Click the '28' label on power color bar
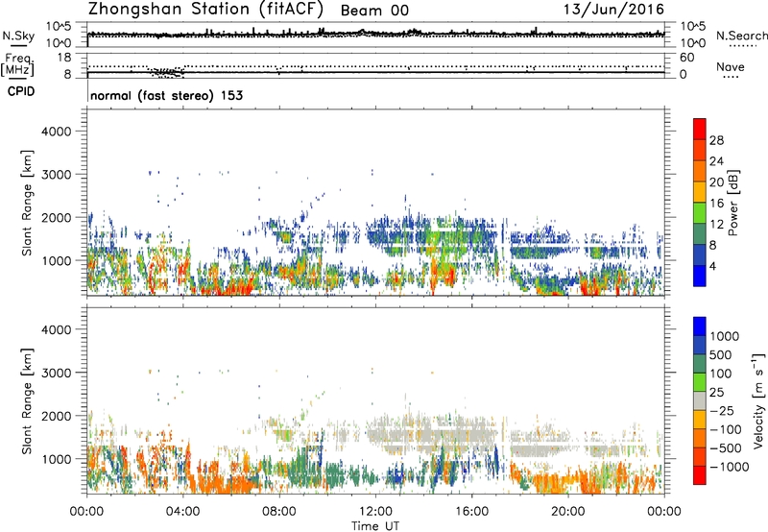The height and width of the screenshot is (532, 768). click(716, 140)
